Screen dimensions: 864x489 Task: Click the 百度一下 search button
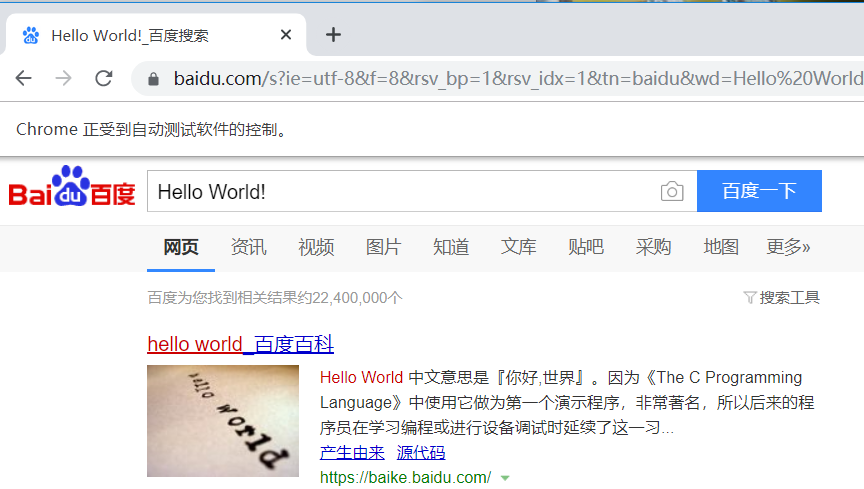click(x=759, y=191)
